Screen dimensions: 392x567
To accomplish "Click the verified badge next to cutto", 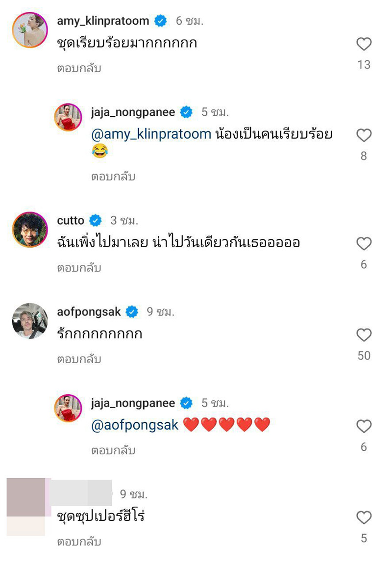I will (95, 221).
